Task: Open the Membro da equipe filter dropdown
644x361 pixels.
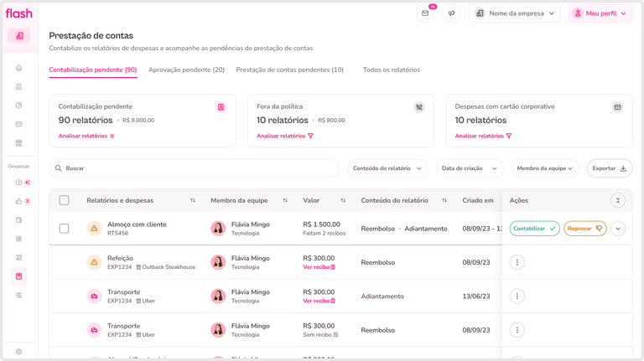Action: point(545,168)
